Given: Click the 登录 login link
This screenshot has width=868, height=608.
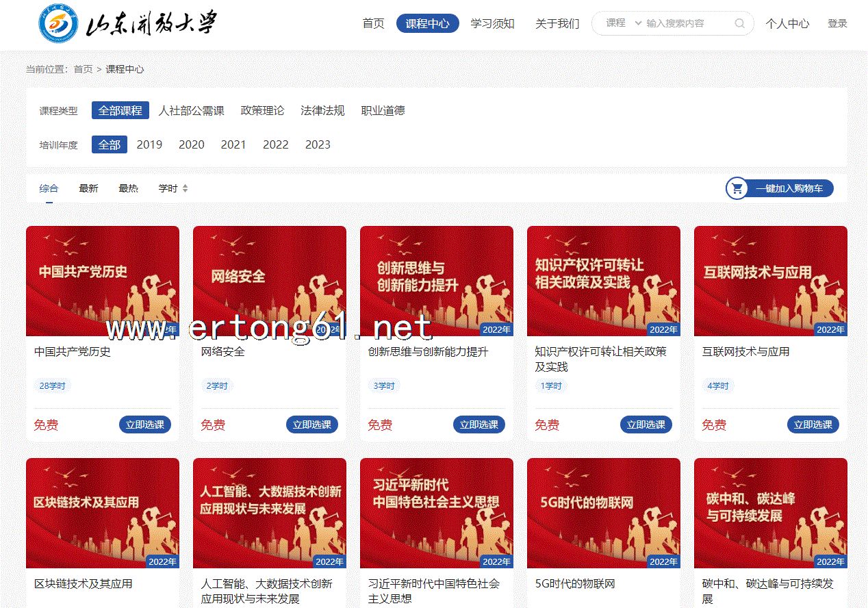Looking at the screenshot, I should point(837,23).
